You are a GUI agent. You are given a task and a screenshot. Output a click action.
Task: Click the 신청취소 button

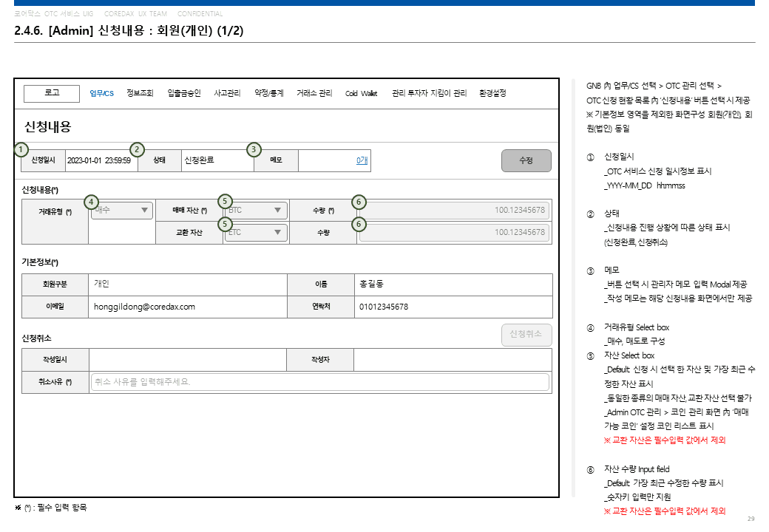526,335
